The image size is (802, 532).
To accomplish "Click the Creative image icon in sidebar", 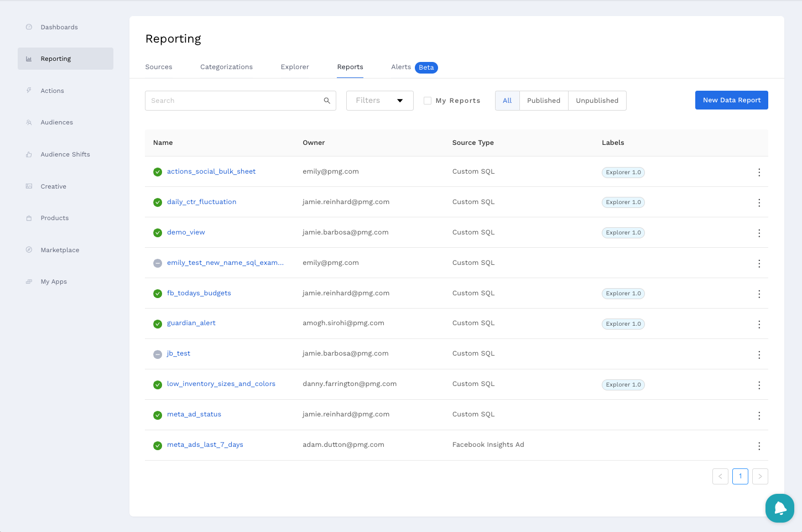I will click(29, 186).
